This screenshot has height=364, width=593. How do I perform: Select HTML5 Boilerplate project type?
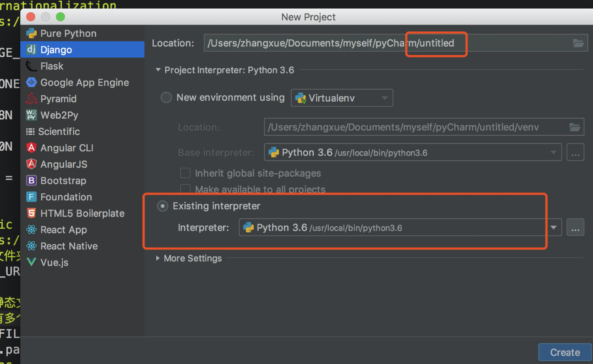82,213
